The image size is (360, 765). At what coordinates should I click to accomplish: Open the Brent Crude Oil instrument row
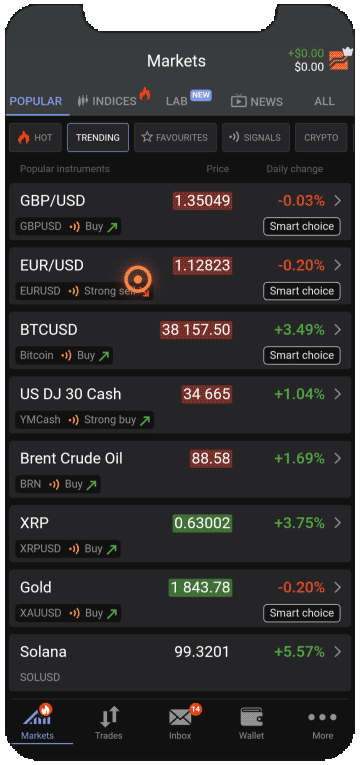(x=180, y=469)
